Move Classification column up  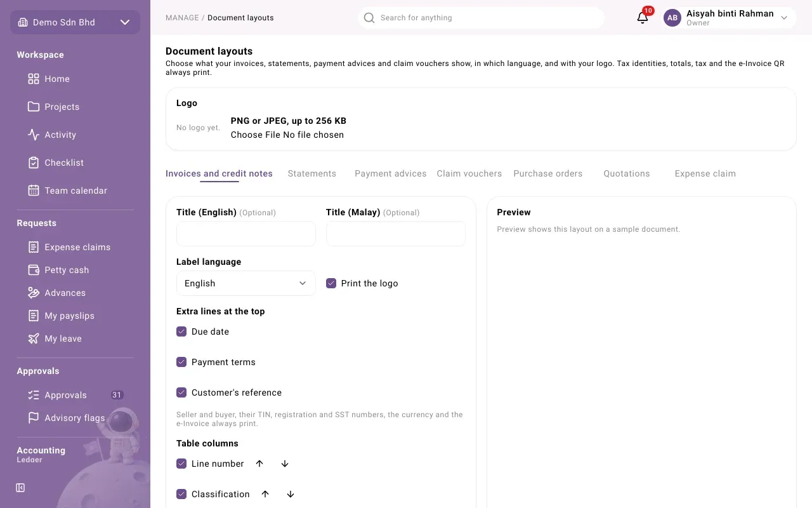tap(265, 494)
